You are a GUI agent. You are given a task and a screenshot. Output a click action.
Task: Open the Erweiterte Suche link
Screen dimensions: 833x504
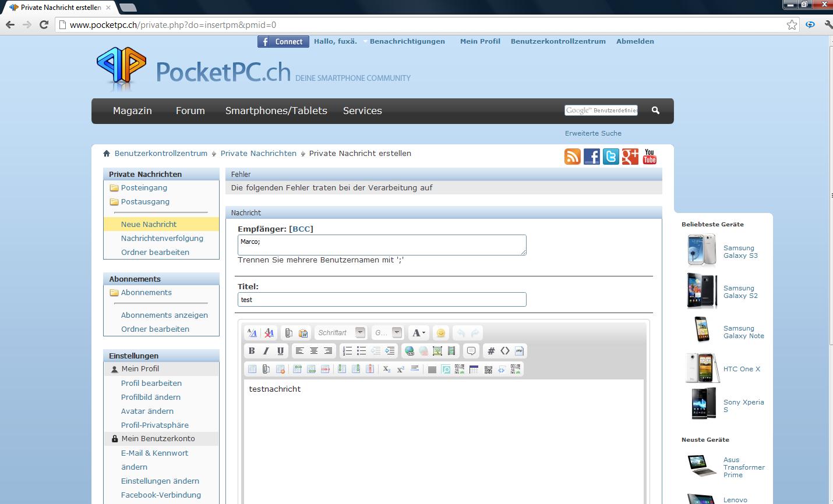point(593,133)
